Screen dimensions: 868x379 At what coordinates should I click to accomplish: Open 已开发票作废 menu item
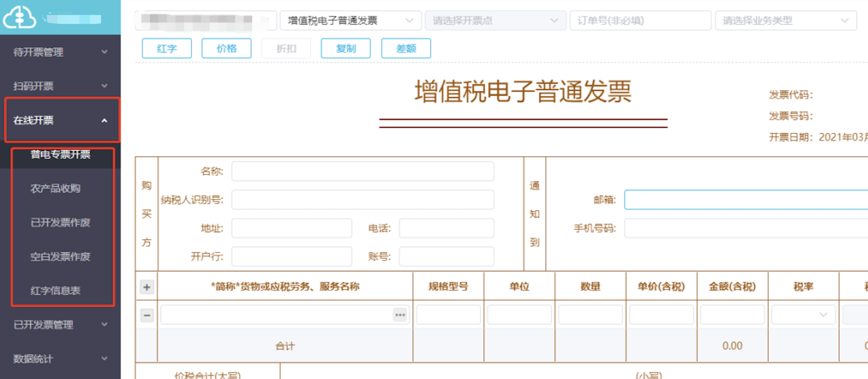coord(61,222)
